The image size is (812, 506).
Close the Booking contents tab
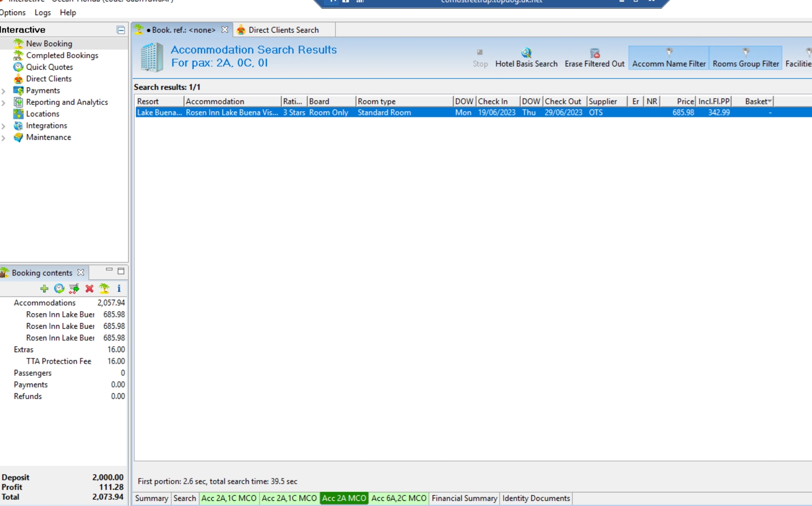click(x=80, y=272)
